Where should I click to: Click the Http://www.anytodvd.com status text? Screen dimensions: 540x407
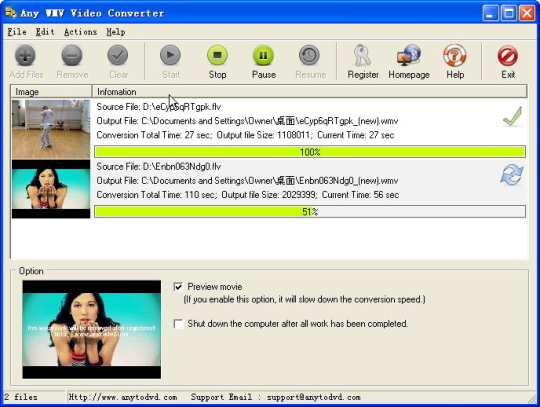click(123, 397)
